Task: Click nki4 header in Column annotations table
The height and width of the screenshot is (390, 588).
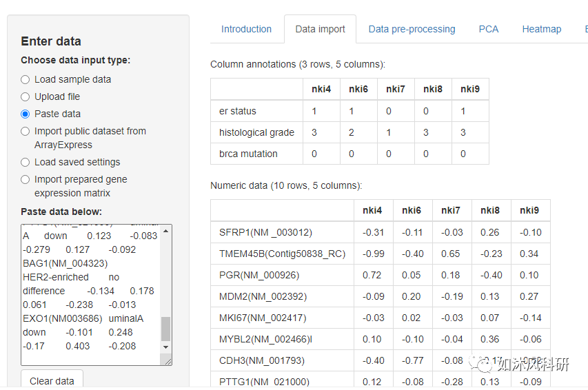Action: 321,89
